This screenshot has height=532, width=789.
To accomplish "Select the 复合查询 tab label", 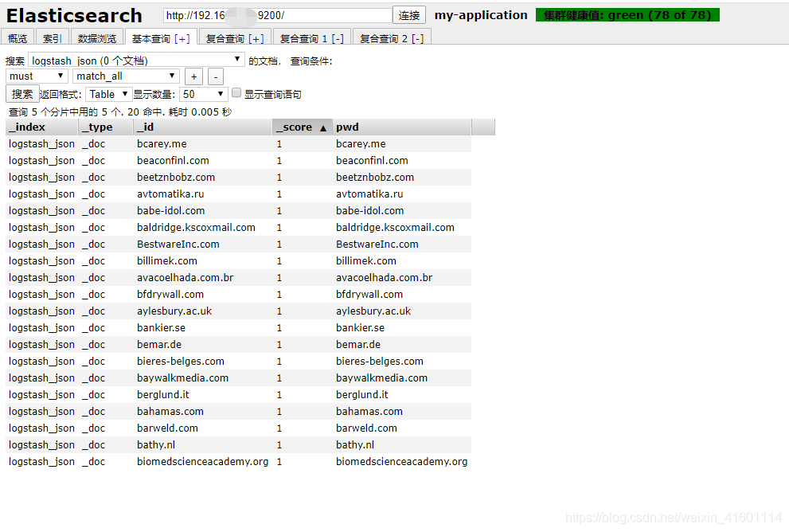I will (225, 39).
